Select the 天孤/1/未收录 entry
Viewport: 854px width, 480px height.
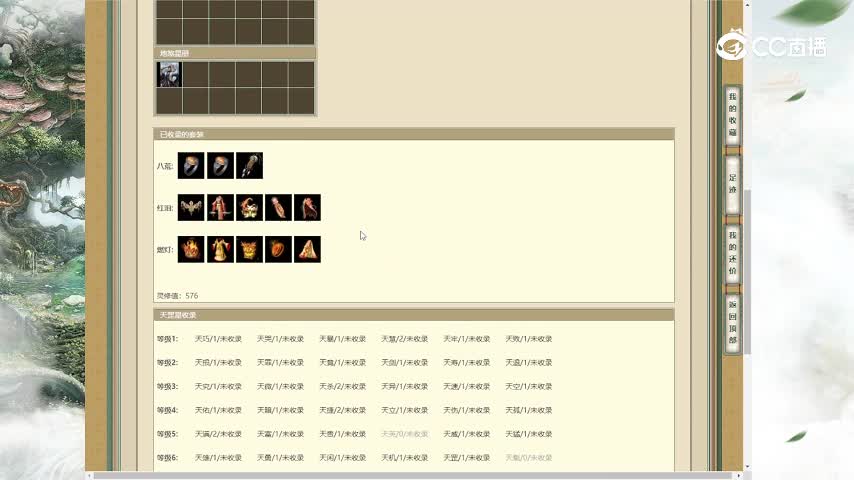coord(528,410)
